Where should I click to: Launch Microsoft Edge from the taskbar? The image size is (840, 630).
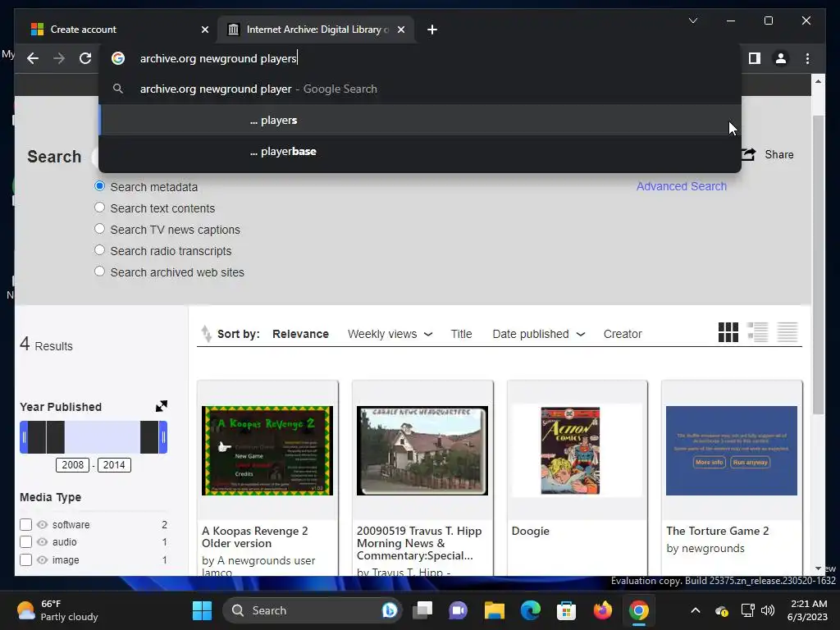[x=531, y=610]
